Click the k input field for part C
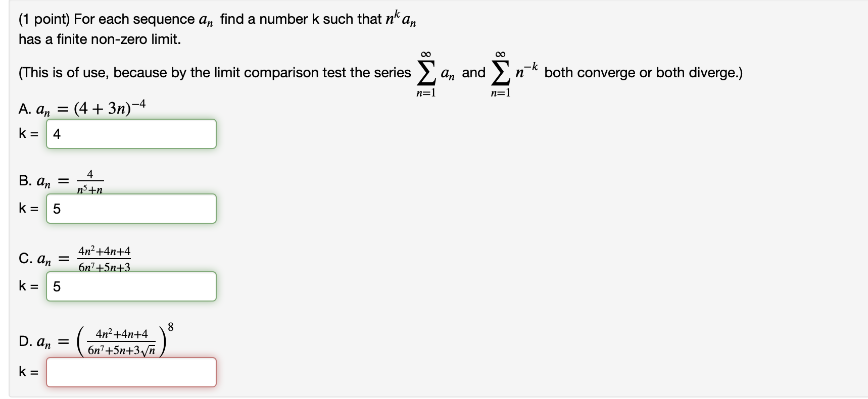868x399 pixels. click(x=131, y=286)
